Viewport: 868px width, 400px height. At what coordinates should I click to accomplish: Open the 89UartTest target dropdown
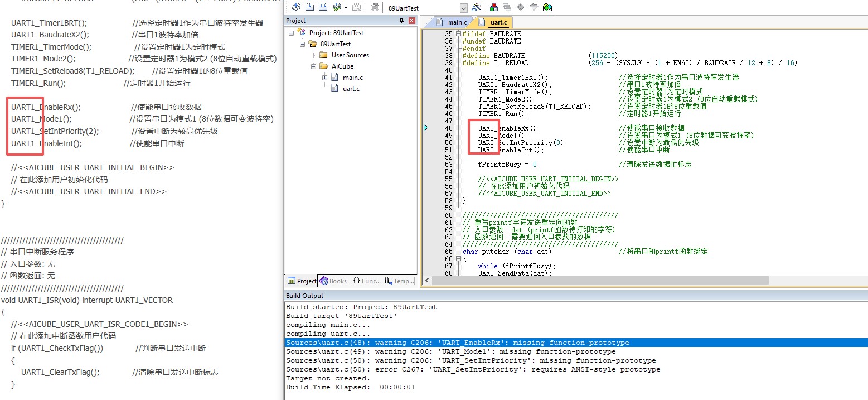click(x=463, y=8)
